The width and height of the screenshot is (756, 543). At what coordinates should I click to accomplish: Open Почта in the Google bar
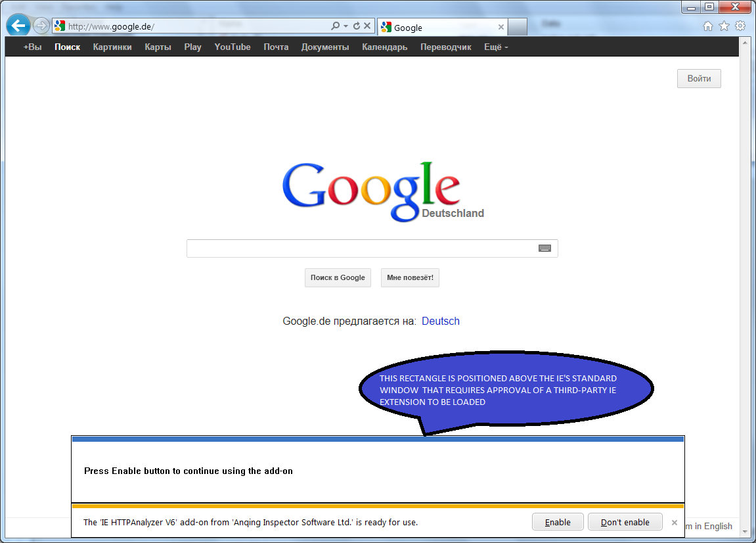[276, 47]
